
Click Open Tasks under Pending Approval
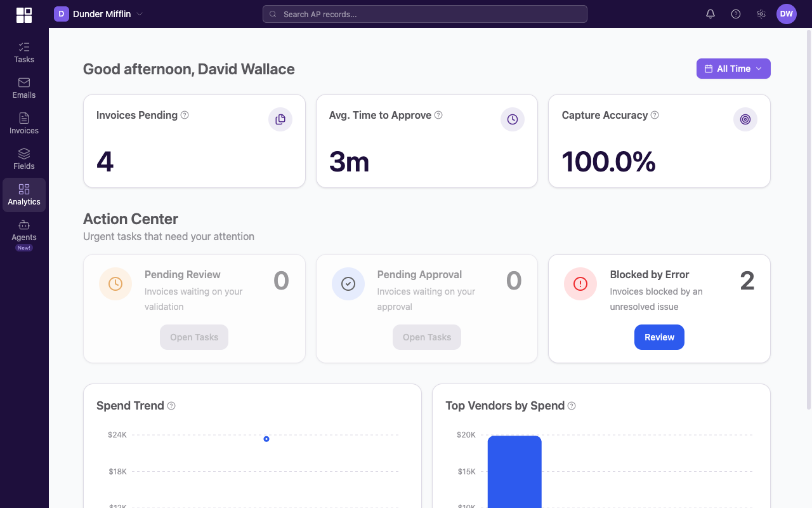coord(427,337)
